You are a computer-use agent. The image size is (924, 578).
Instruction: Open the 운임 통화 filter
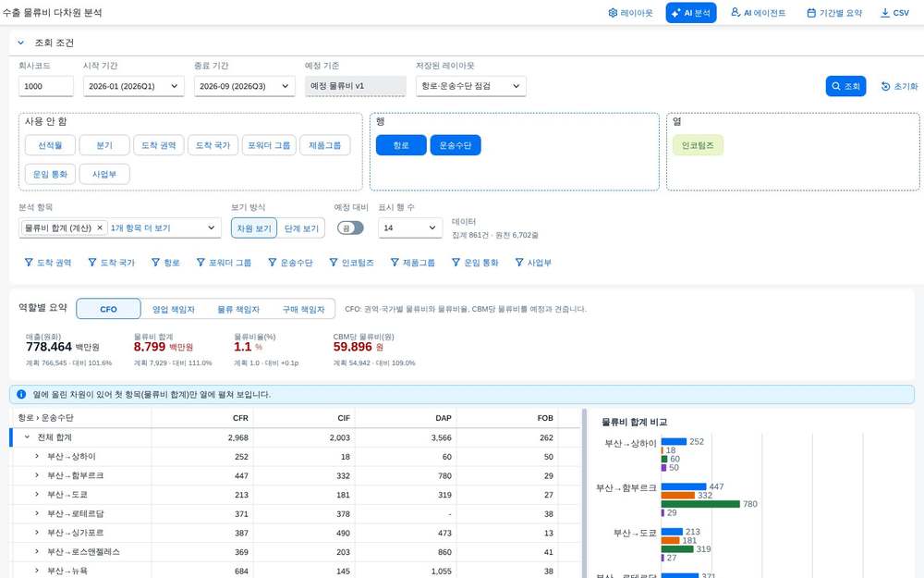tap(475, 263)
